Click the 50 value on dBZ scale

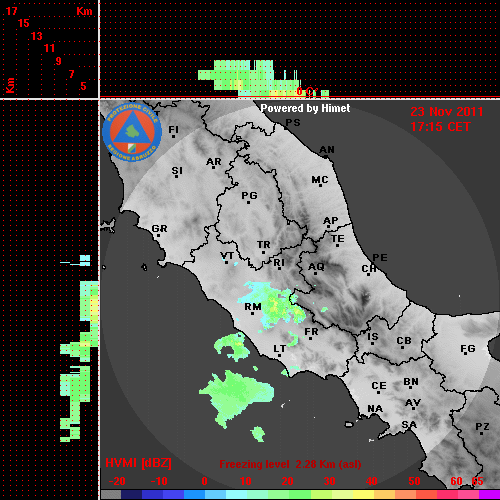[x=414, y=481]
